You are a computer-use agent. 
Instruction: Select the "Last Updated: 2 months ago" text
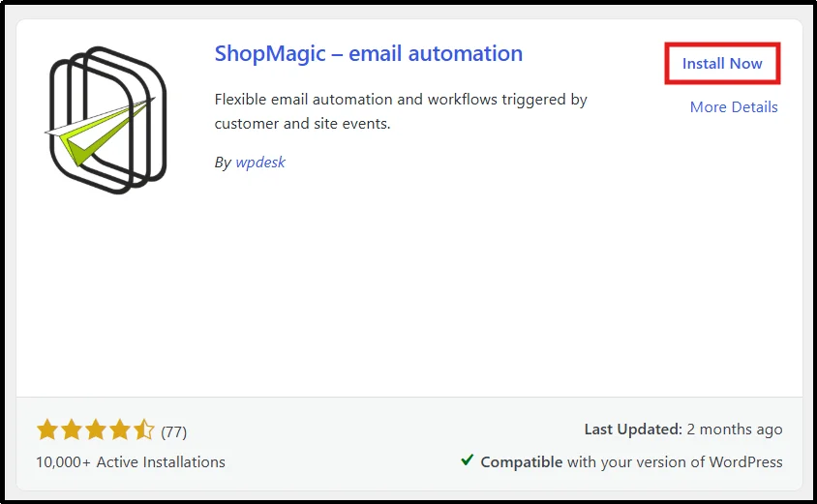click(x=683, y=429)
